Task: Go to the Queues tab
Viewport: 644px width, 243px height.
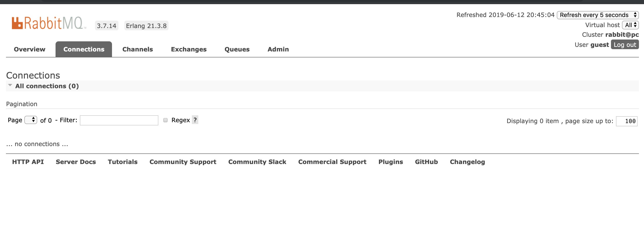Action: point(237,49)
